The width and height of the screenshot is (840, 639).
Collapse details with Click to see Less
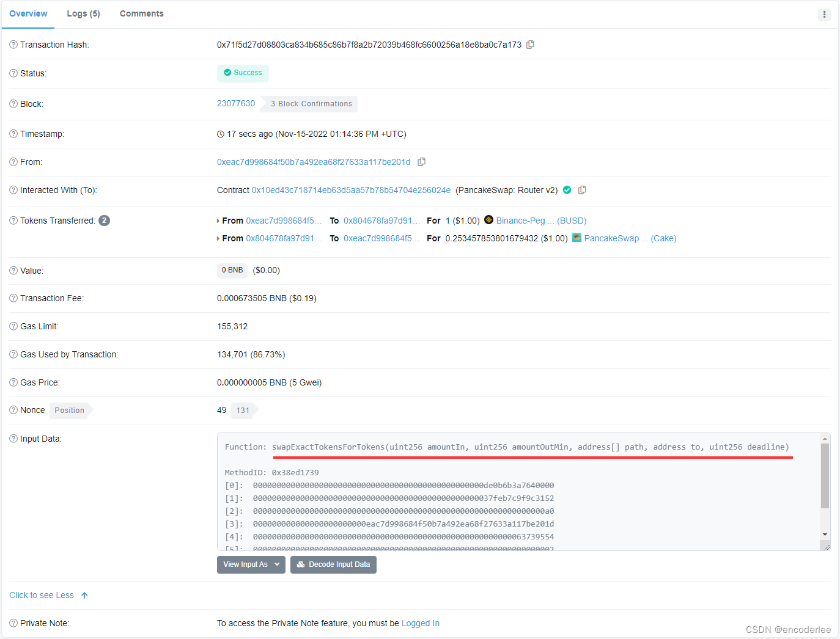(48, 595)
